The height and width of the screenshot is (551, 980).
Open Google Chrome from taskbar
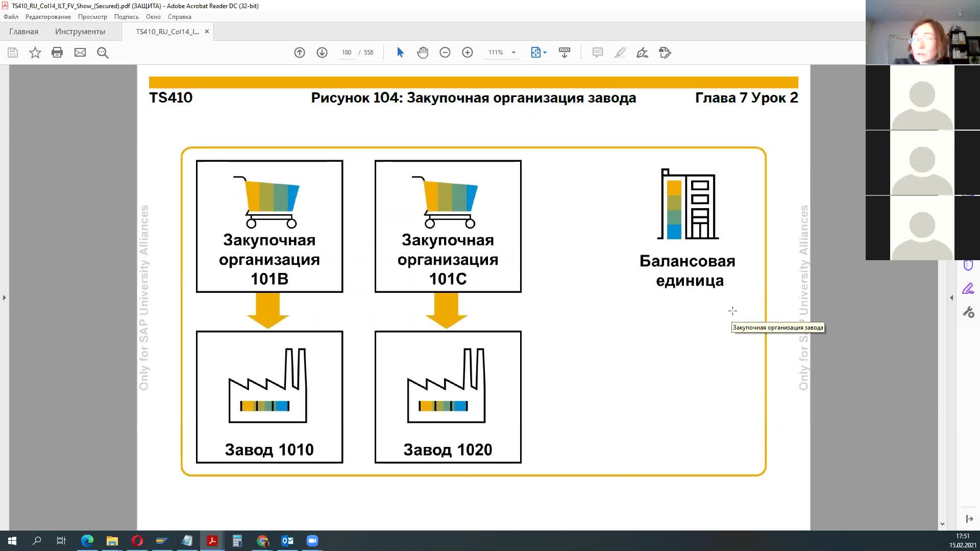(x=262, y=541)
